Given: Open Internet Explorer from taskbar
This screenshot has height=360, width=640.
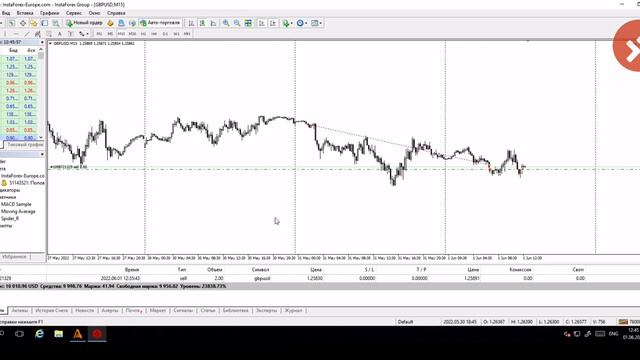Looking at the screenshot, I should pyautogui.click(x=39, y=334).
